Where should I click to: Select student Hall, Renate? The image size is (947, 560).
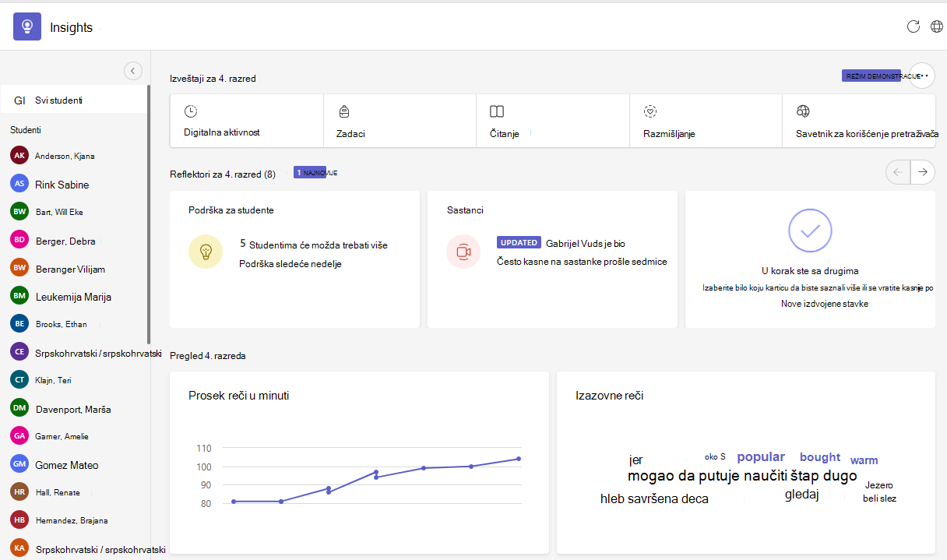tap(73, 492)
